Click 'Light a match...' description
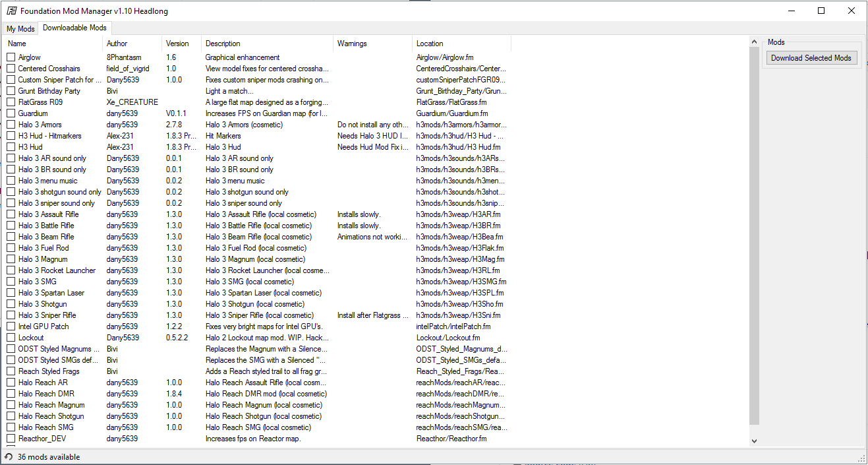 (229, 91)
